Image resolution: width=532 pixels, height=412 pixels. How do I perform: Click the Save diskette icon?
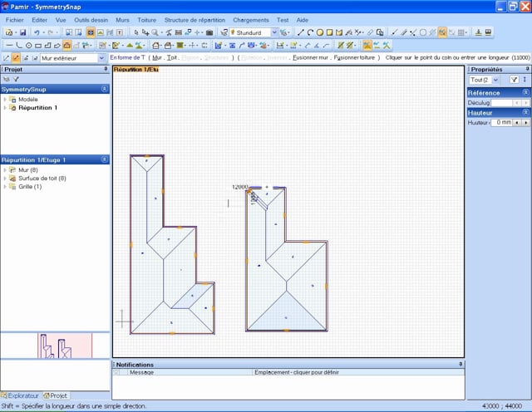coord(22,32)
